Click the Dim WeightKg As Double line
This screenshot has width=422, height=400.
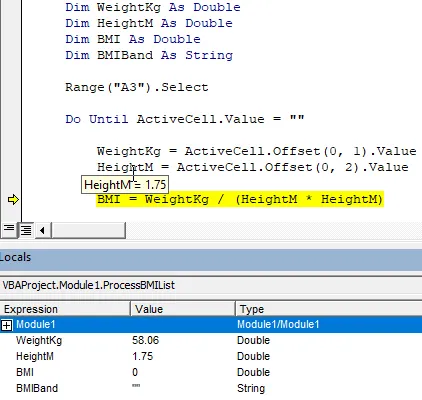click(x=153, y=7)
